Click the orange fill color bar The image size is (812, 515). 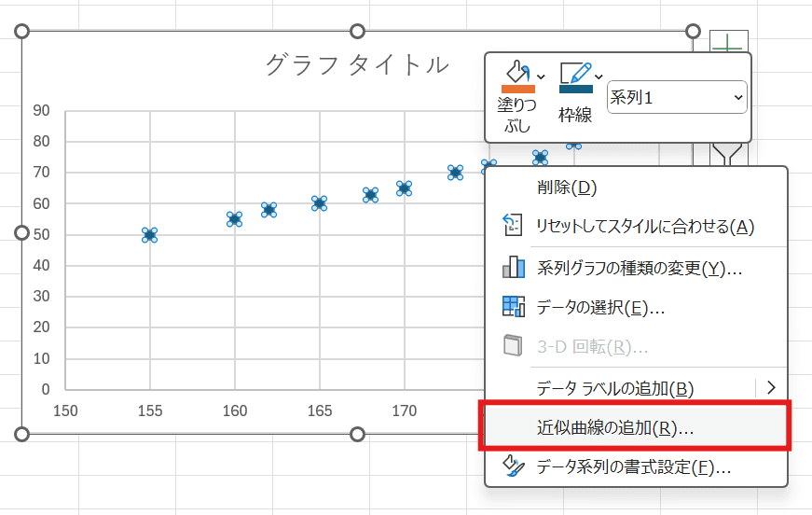pos(517,89)
